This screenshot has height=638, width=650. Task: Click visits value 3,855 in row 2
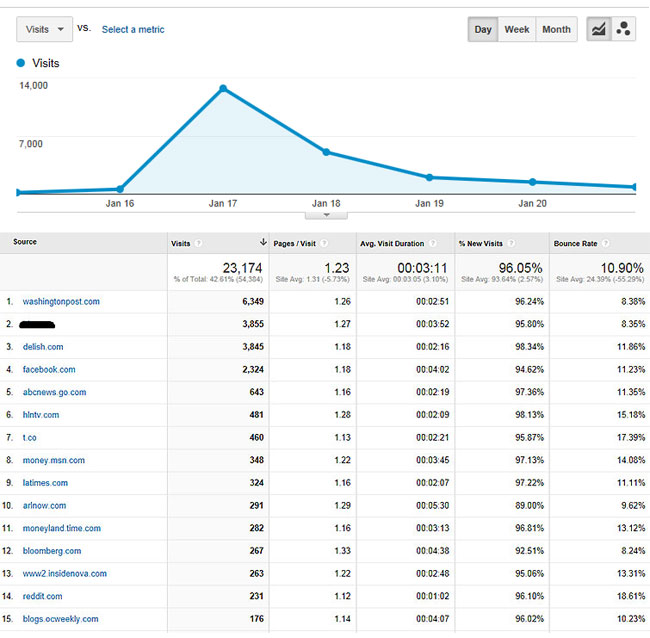pos(253,324)
